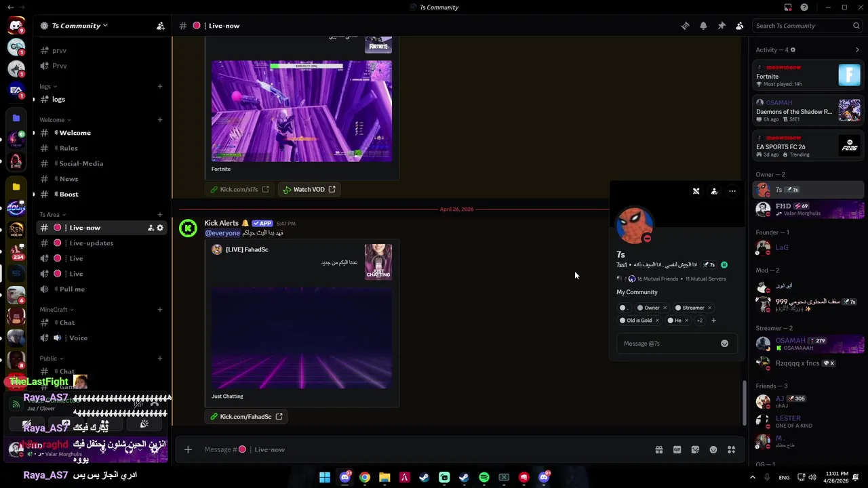
Task: Click the invite people icon beside server name
Action: (161, 26)
